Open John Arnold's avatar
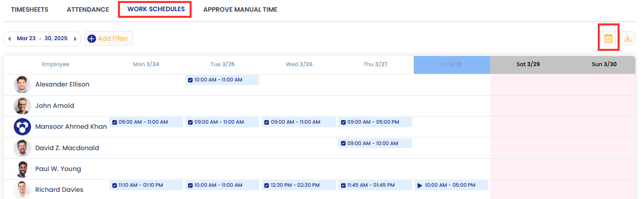Viewport: 644px width, 199px height. (x=22, y=106)
